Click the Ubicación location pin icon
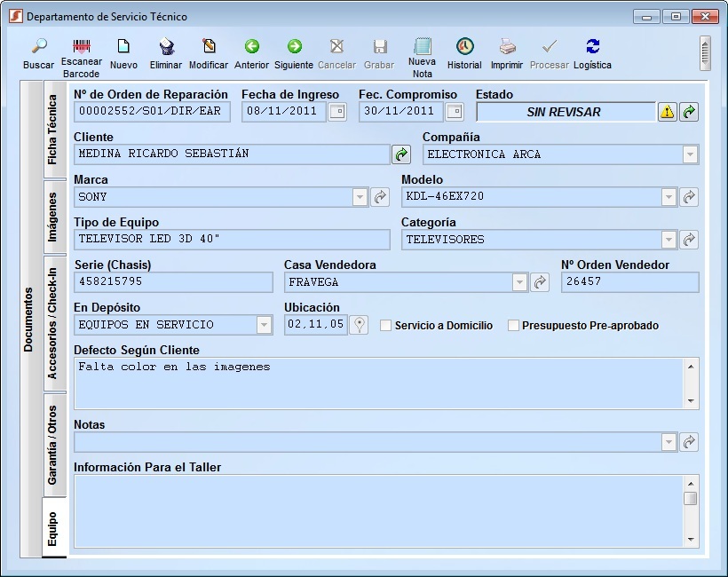This screenshot has width=728, height=577. pos(359,325)
